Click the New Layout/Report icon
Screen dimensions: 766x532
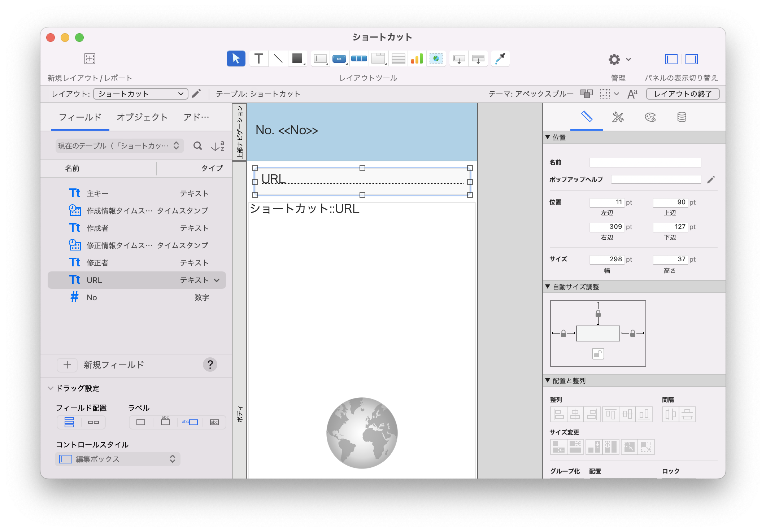(90, 58)
